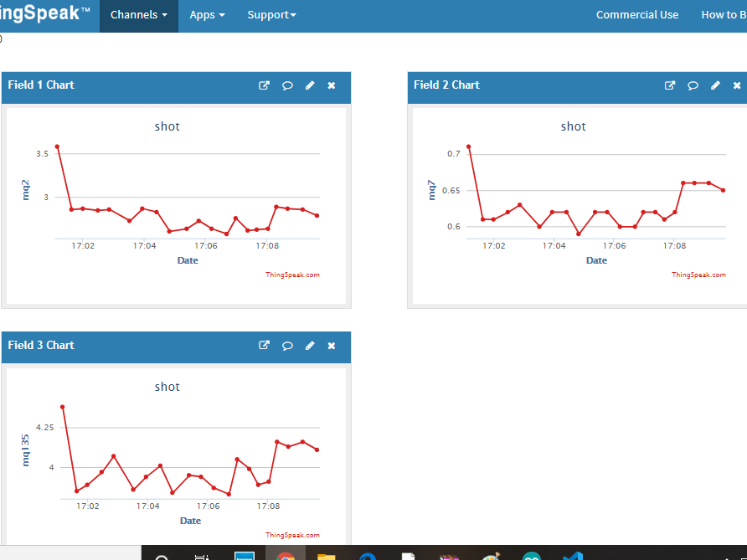Click first data point in mq2 chart
Image resolution: width=747 pixels, height=560 pixels.
tap(57, 146)
